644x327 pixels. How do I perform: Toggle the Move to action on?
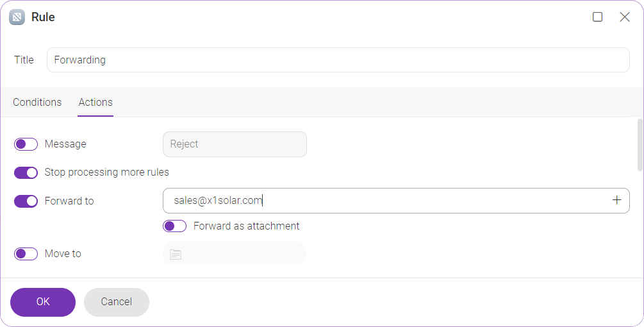coord(26,254)
